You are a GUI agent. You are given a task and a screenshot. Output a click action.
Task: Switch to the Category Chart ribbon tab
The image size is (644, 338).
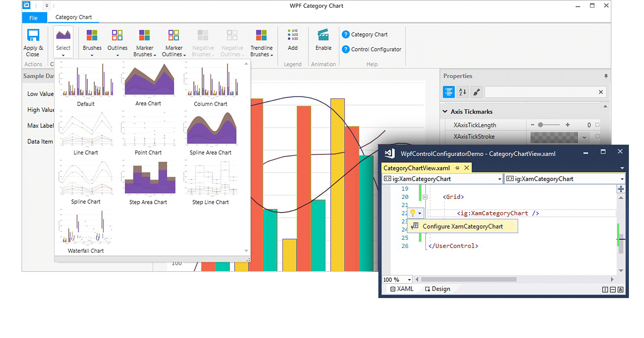(x=73, y=17)
